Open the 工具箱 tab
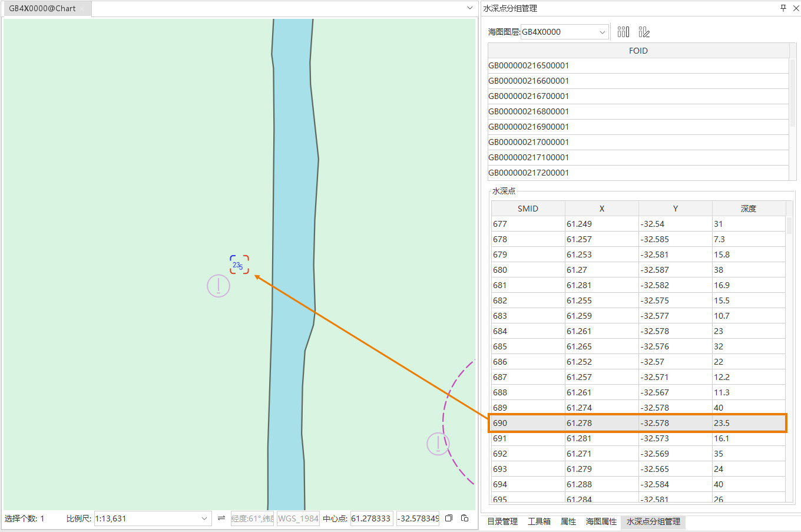This screenshot has height=532, width=801. click(539, 522)
